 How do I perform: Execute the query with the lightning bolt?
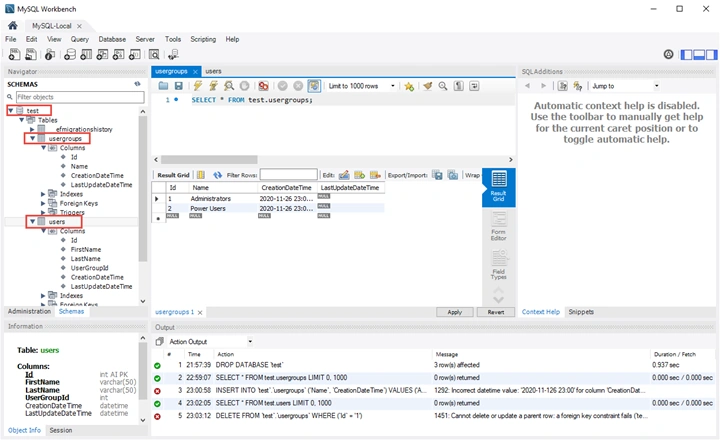197,86
